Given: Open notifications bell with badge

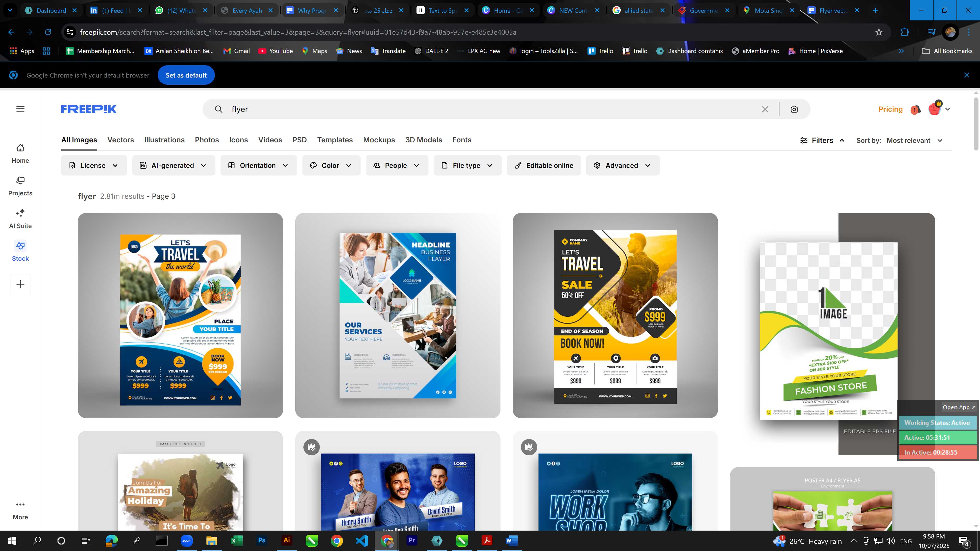Looking at the screenshot, I should point(915,109).
